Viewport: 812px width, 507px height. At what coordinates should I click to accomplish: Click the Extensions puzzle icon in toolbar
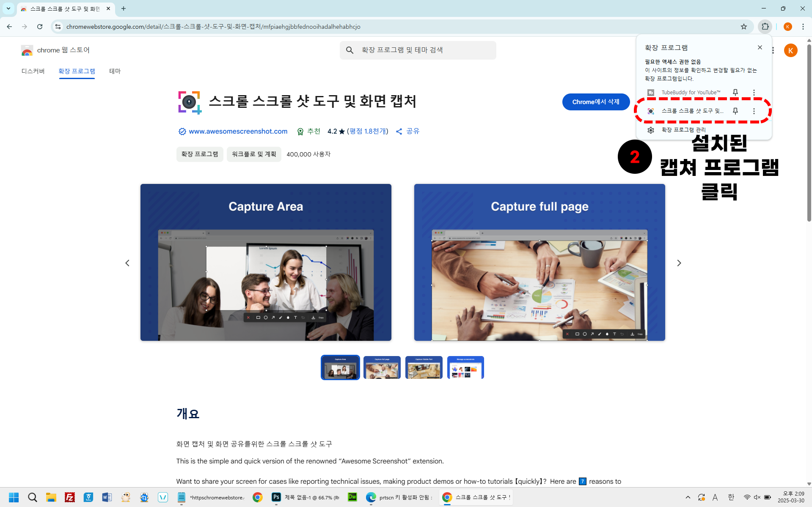pos(765,27)
